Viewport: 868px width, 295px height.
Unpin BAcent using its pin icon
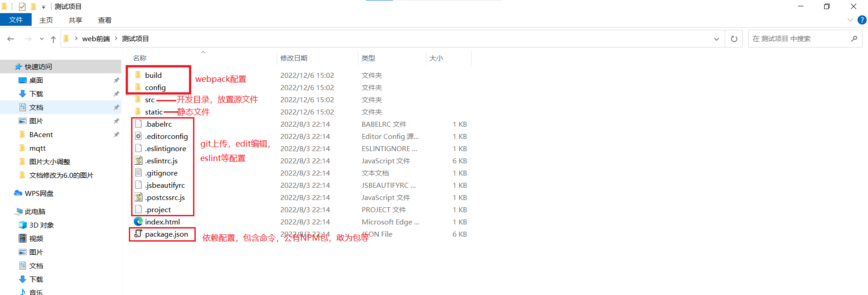pyautogui.click(x=116, y=134)
